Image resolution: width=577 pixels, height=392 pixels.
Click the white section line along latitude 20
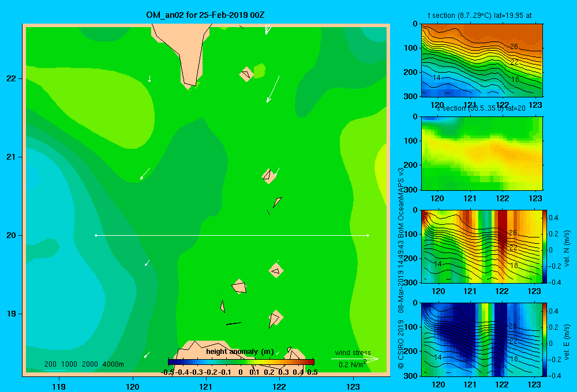pyautogui.click(x=232, y=235)
